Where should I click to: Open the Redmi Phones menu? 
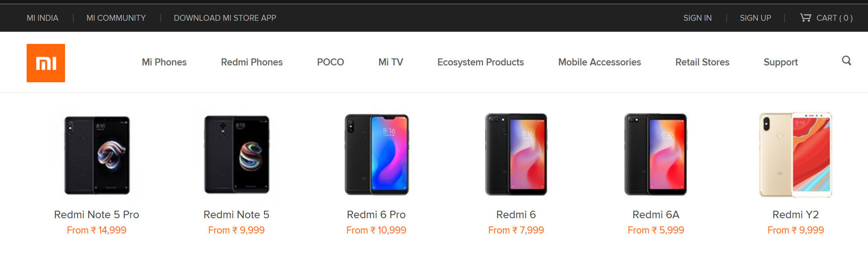pyautogui.click(x=252, y=62)
